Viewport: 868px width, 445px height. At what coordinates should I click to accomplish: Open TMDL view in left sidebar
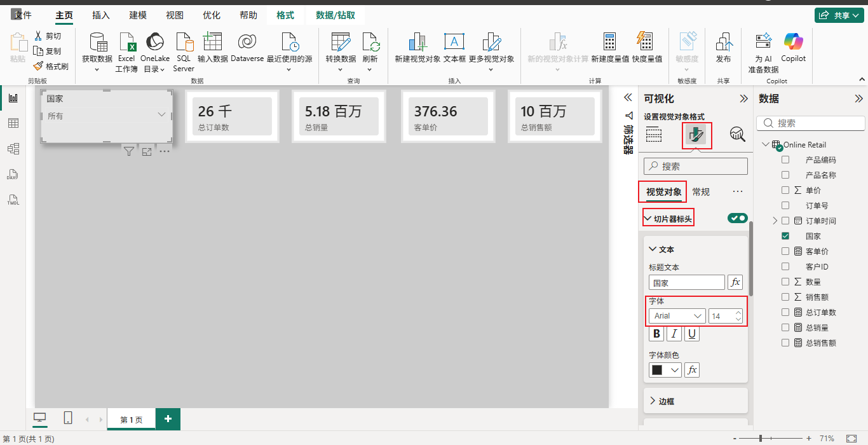tap(13, 200)
